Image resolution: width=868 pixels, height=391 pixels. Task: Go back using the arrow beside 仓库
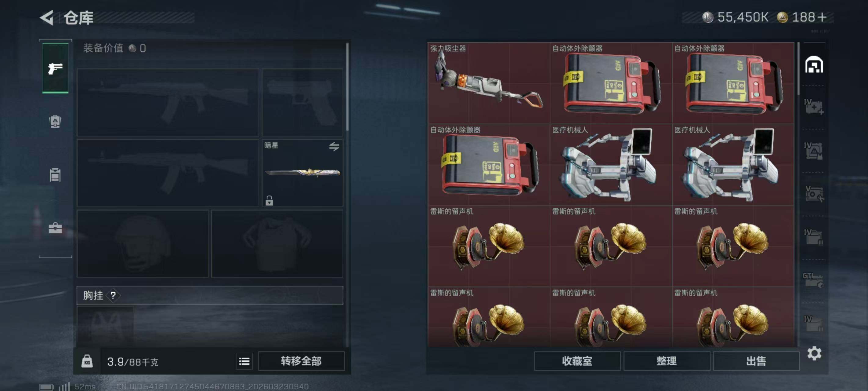(47, 17)
